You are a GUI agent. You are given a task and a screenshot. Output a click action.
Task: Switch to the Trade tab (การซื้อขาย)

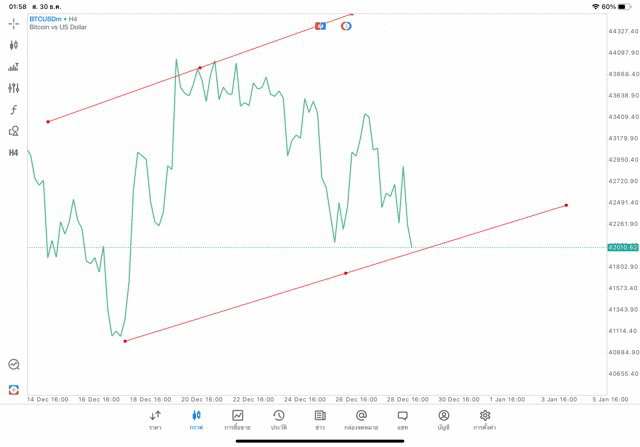coord(238,420)
